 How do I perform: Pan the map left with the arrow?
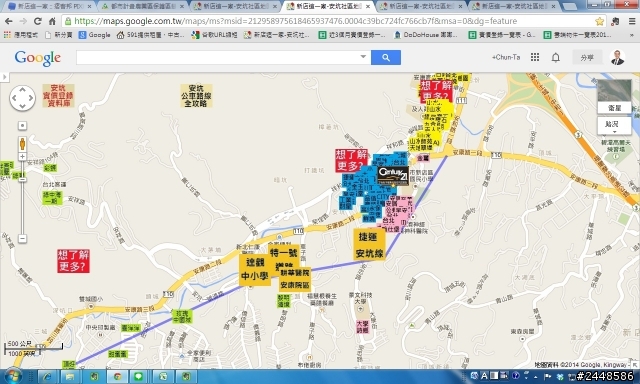pyautogui.click(x=14, y=98)
